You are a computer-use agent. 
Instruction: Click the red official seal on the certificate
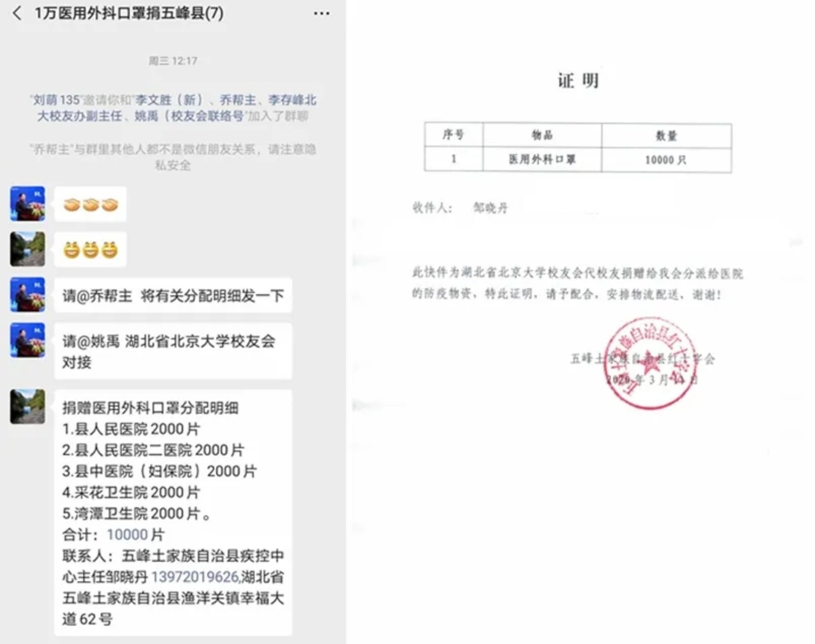[650, 363]
